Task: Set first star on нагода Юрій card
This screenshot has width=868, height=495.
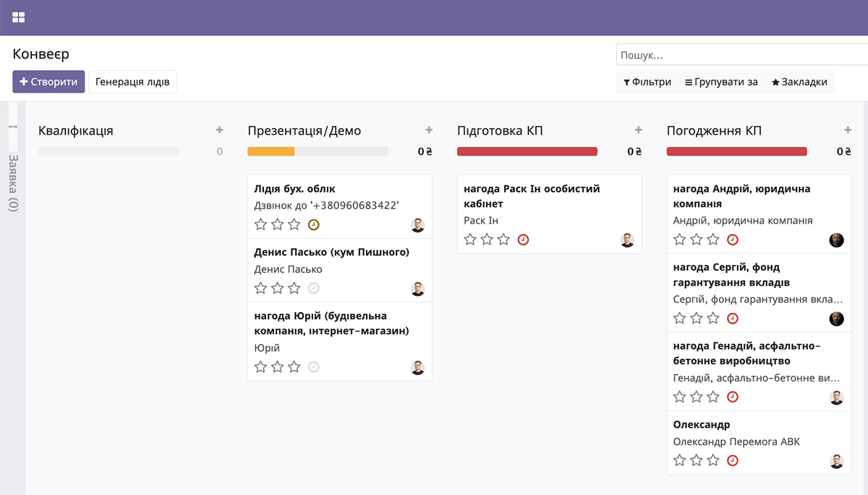Action: [260, 367]
